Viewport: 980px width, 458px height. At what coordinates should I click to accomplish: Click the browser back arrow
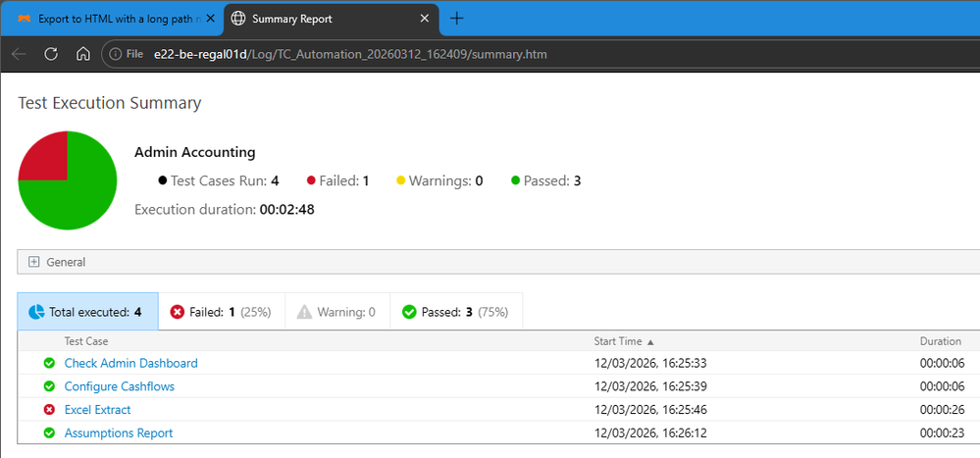19,54
